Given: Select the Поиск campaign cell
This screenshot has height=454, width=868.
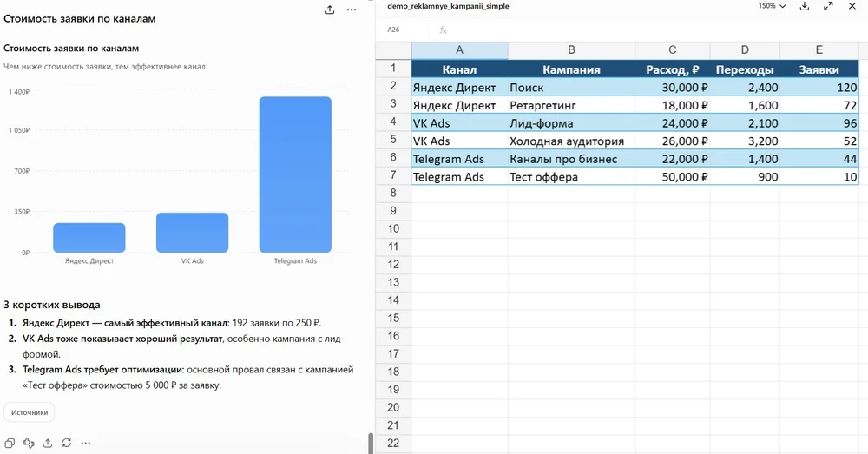Looking at the screenshot, I should coord(571,88).
